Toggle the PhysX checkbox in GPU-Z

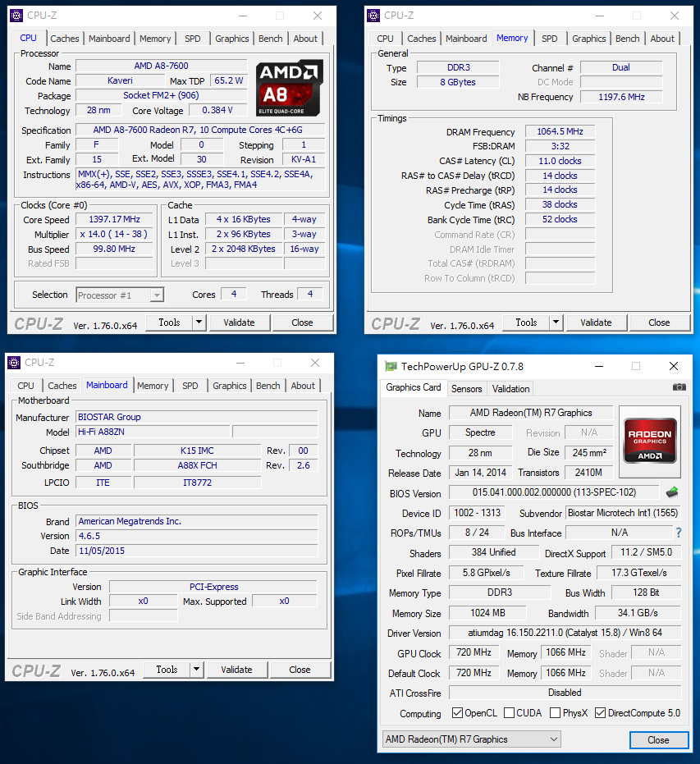pos(555,713)
